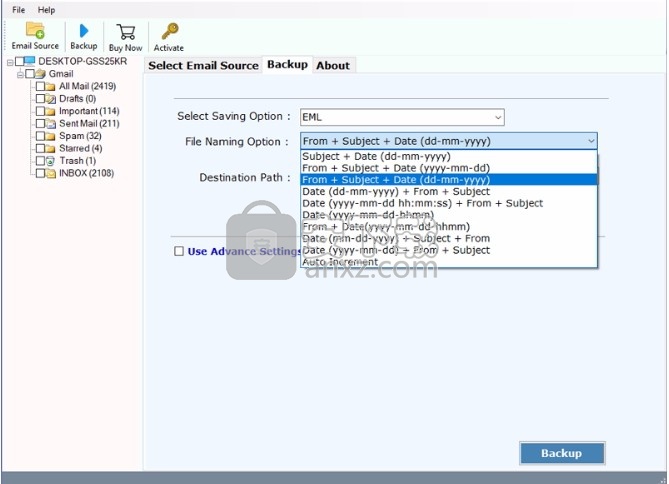The image size is (669, 484).
Task: Collapse the DESKTOP-GSS25KR tree node
Action: pyautogui.click(x=8, y=62)
